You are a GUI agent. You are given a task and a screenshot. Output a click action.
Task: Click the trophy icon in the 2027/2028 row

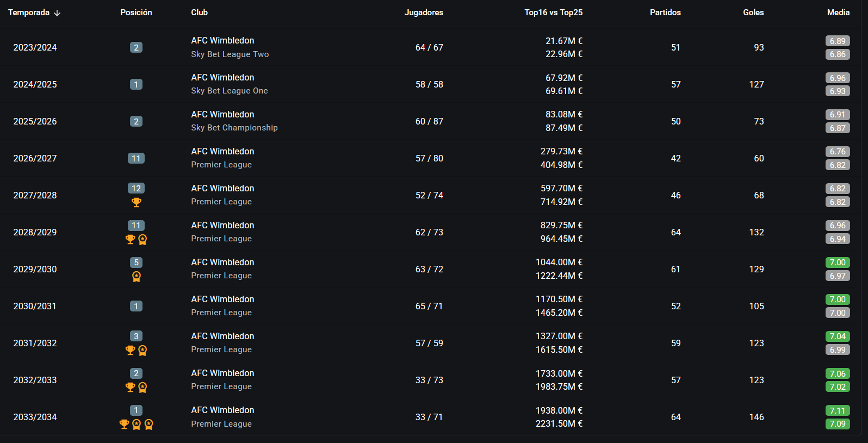coord(136,202)
